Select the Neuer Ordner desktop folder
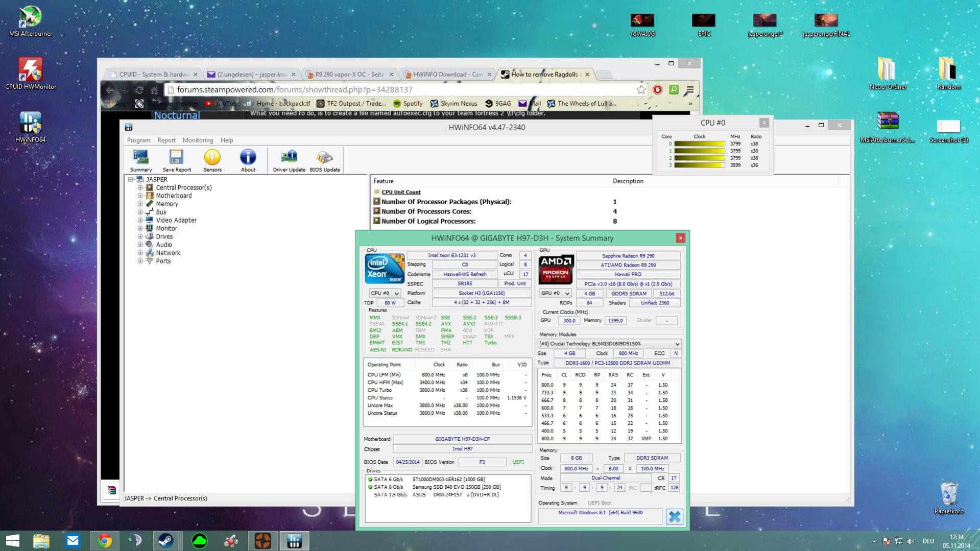 point(888,74)
